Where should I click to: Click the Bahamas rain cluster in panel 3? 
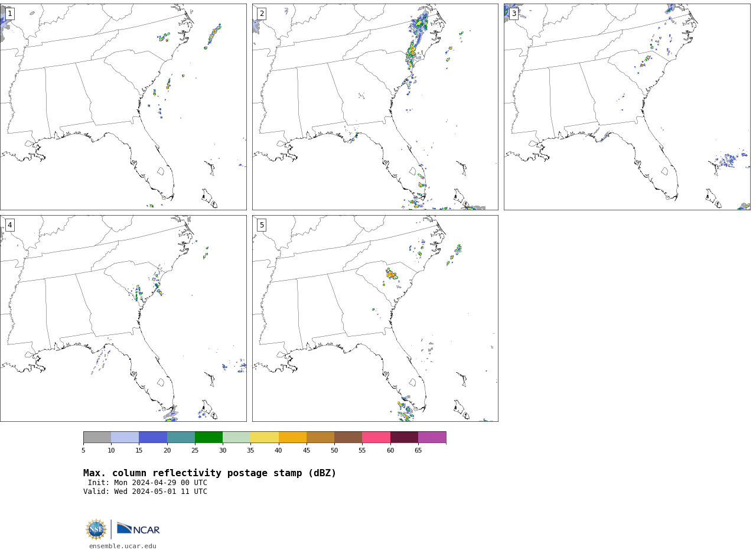click(x=730, y=160)
